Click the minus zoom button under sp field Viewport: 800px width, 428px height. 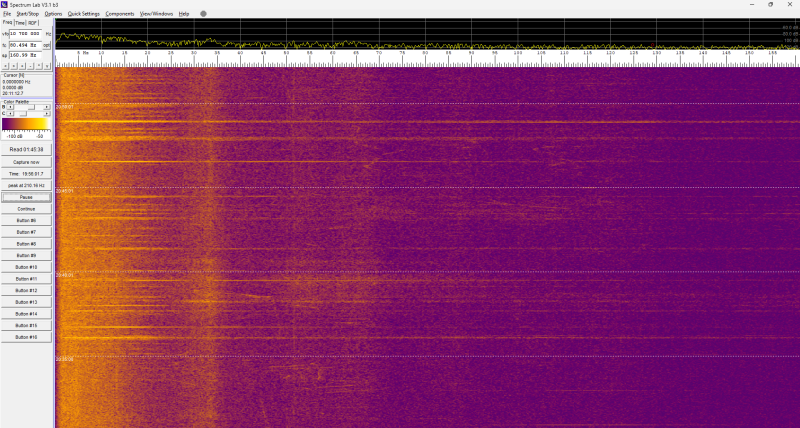point(31,66)
